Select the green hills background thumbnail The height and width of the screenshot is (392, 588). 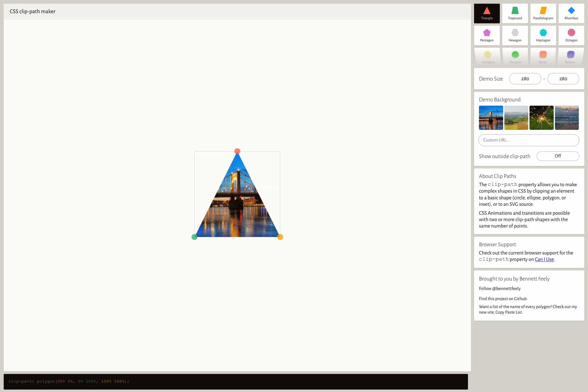point(516,117)
